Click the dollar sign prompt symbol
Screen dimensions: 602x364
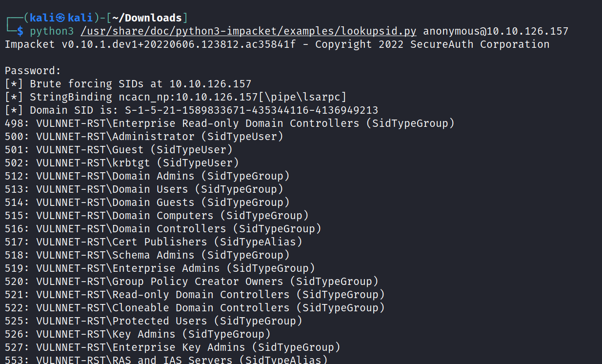[x=20, y=31]
